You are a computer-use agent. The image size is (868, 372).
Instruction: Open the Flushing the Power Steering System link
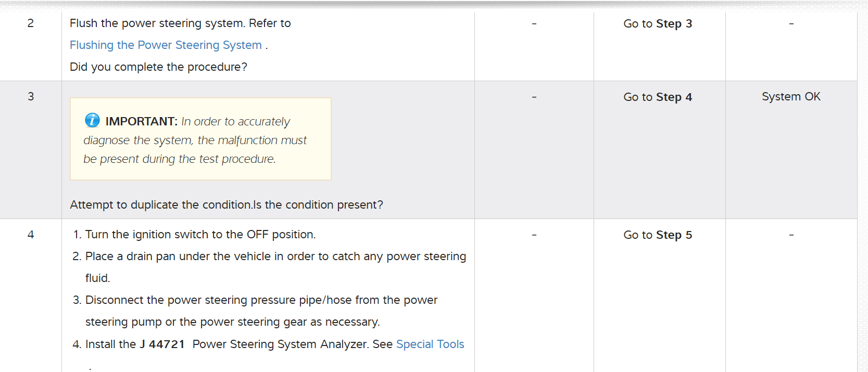[x=166, y=45]
